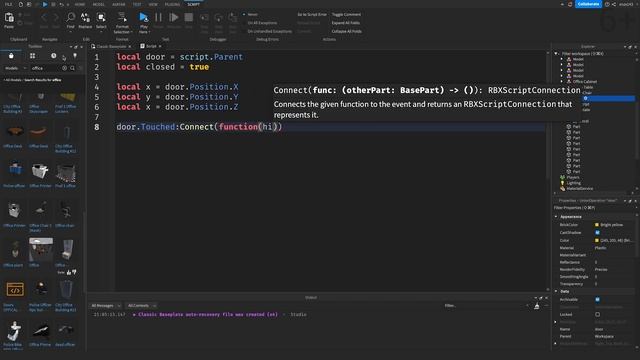640x360 pixels.
Task: Start Play Here test
Action: [143, 17]
